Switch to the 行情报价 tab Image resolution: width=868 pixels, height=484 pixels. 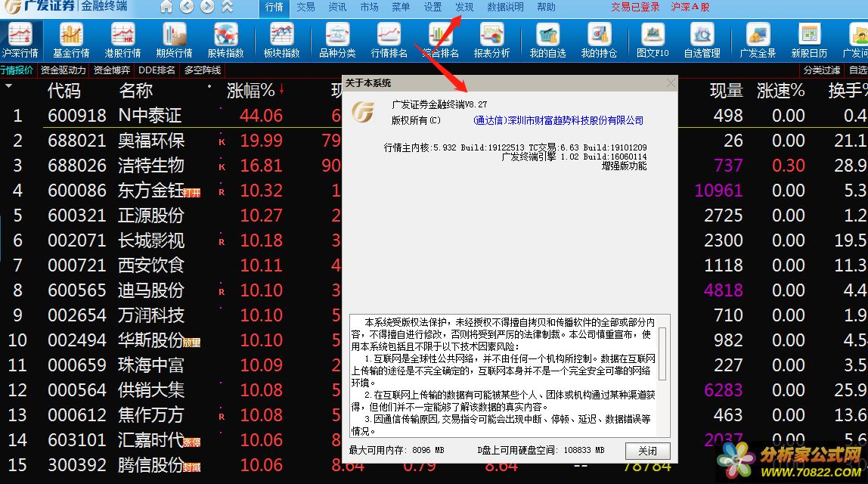(17, 70)
